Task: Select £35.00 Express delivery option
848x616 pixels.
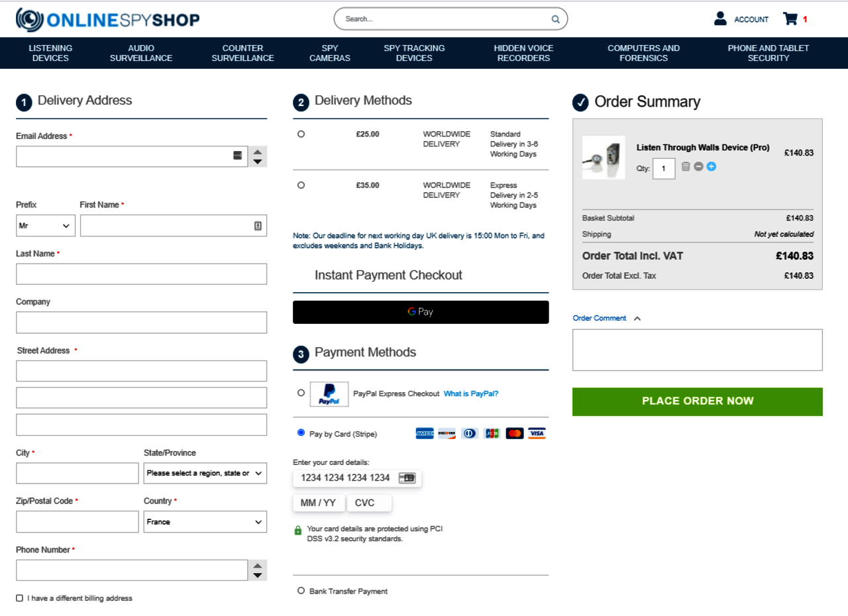Action: pos(301,185)
